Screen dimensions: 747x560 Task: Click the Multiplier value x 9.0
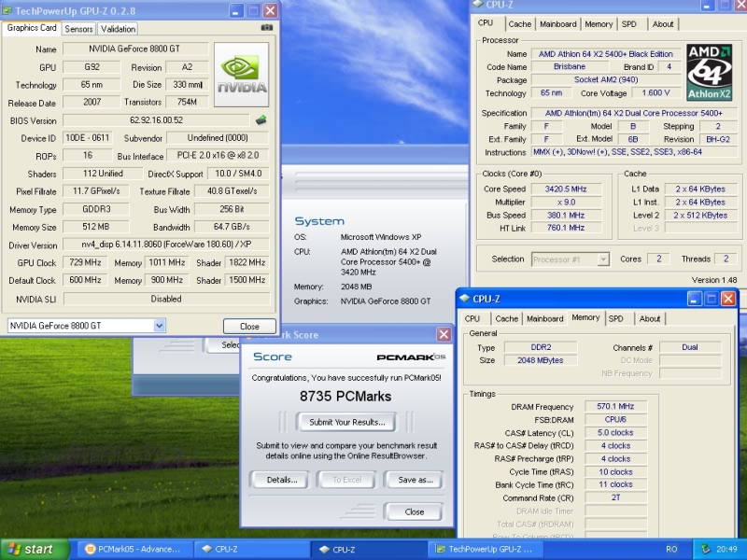566,202
